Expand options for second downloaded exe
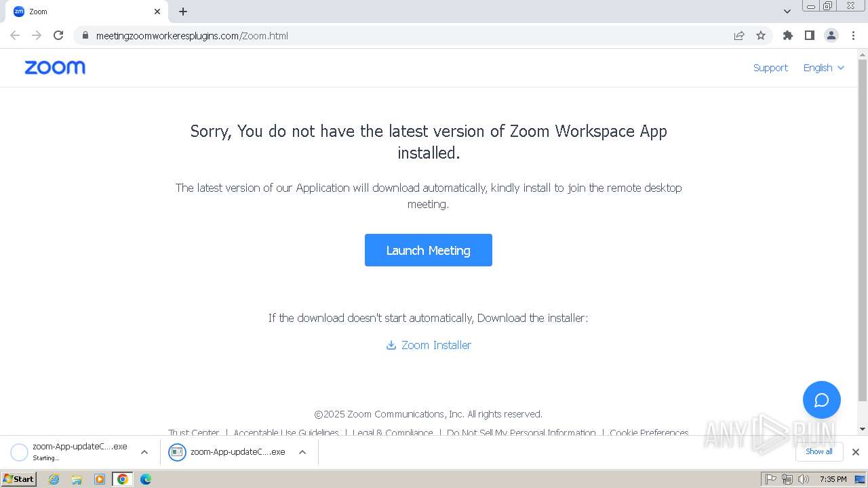The width and height of the screenshot is (868, 488). click(302, 452)
